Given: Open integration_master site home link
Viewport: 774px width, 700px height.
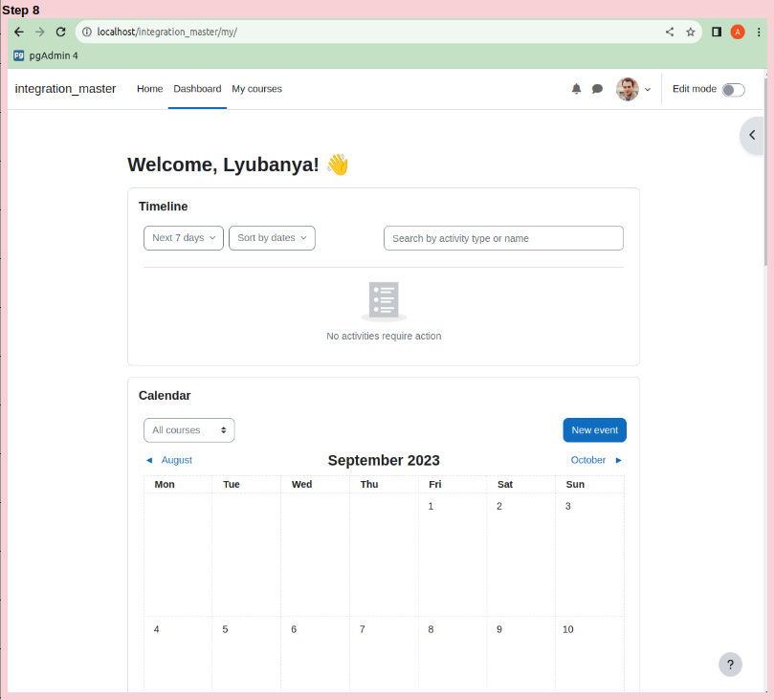Looking at the screenshot, I should 65,89.
